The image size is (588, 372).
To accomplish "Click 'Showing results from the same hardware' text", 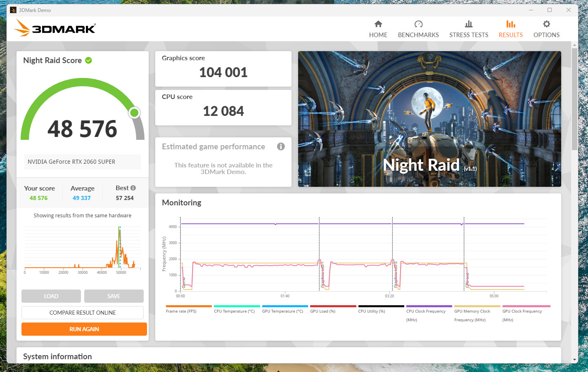I will pyautogui.click(x=83, y=215).
